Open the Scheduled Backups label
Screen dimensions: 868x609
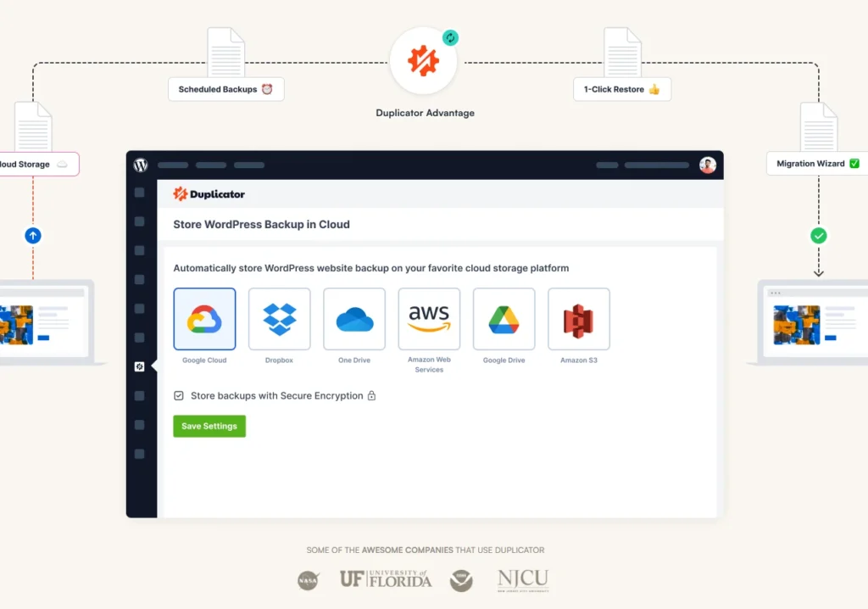(x=225, y=89)
